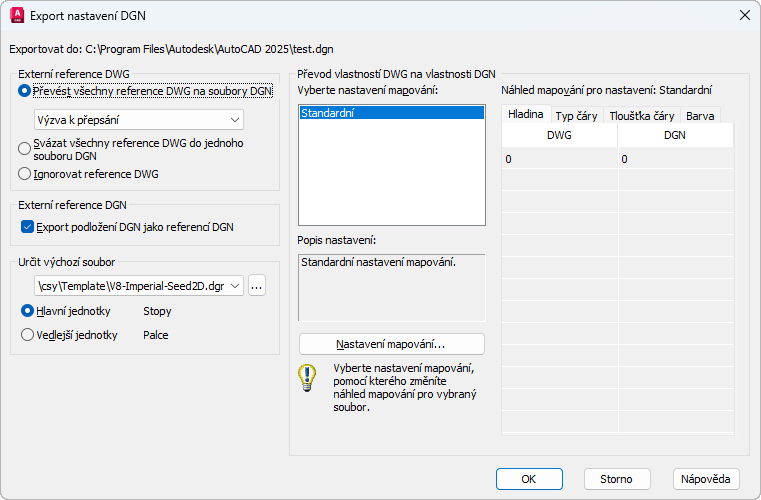761x500 pixels.
Task: Switch to the 'Typ čáry' tab
Action: 576,116
